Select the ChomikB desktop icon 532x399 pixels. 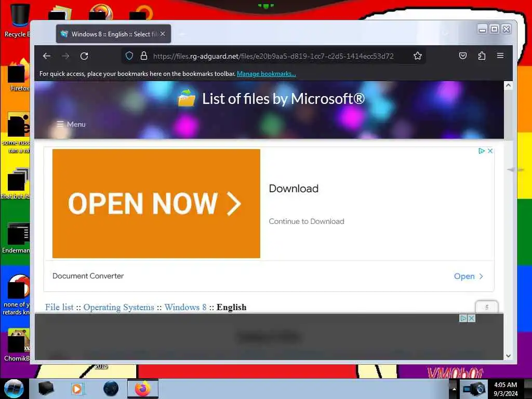[17, 345]
